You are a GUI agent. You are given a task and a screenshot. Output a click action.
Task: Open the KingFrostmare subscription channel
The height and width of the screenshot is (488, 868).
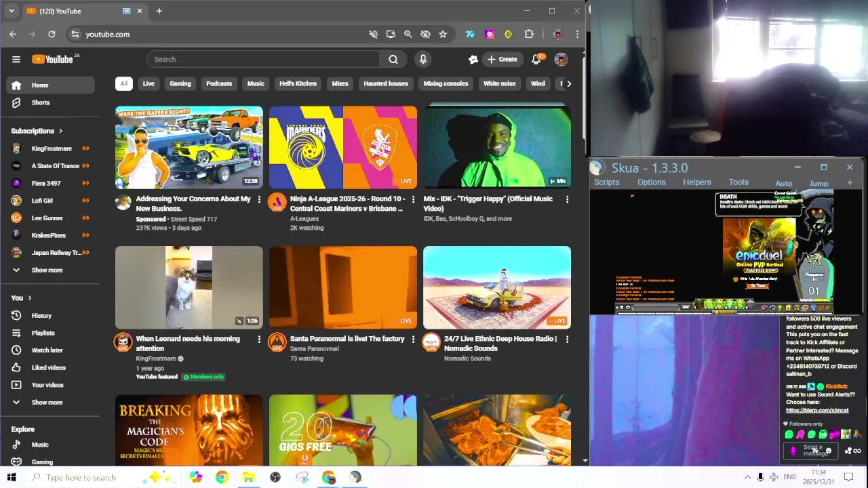pyautogui.click(x=51, y=148)
